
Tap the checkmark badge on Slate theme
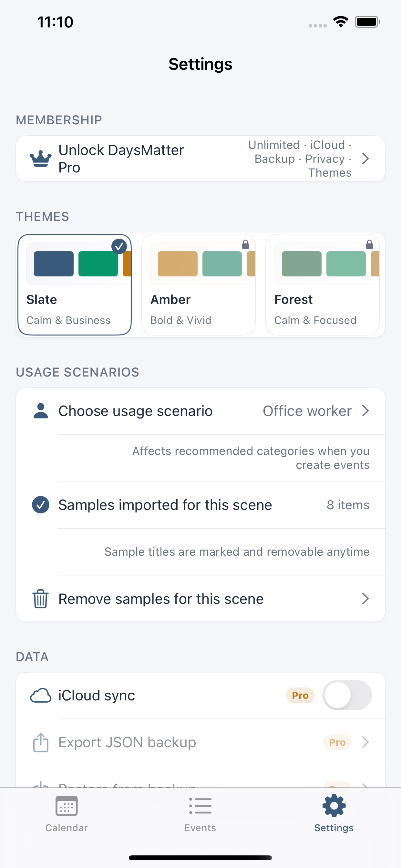coord(119,246)
